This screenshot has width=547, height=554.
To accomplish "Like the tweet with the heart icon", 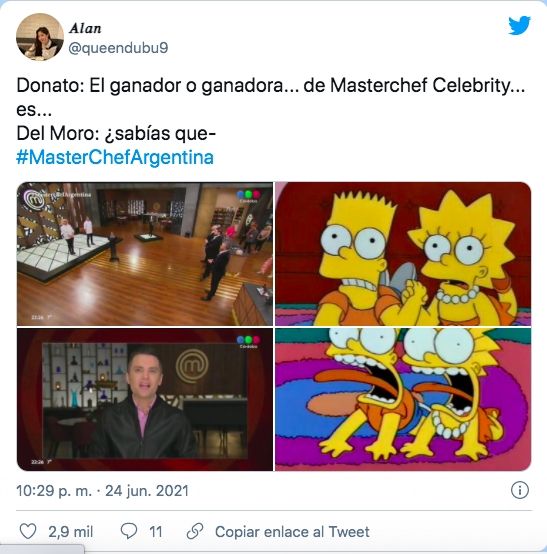I will (28, 531).
